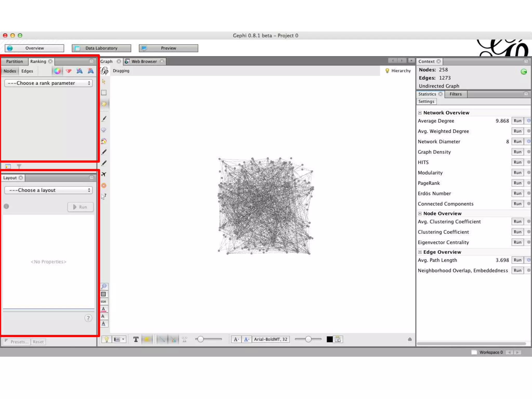Select the airplane shortest path tool

click(x=104, y=174)
